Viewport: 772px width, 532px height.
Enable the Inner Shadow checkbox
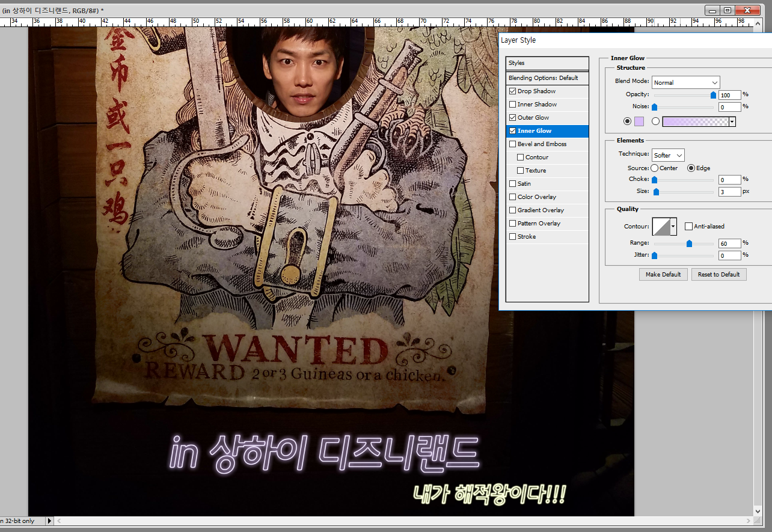click(512, 105)
